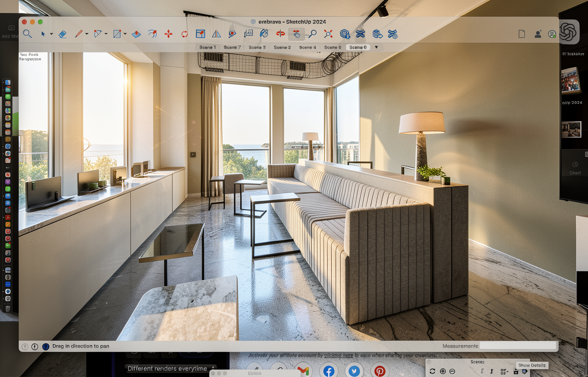Image resolution: width=588 pixels, height=377 pixels.
Task: Share via the Facebook icon
Action: (x=329, y=371)
